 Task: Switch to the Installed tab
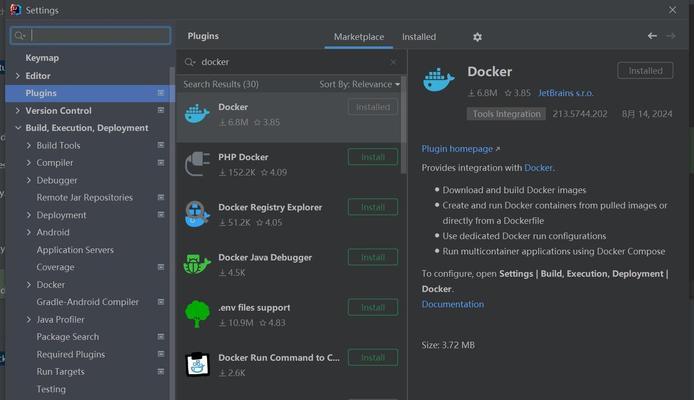pos(419,37)
